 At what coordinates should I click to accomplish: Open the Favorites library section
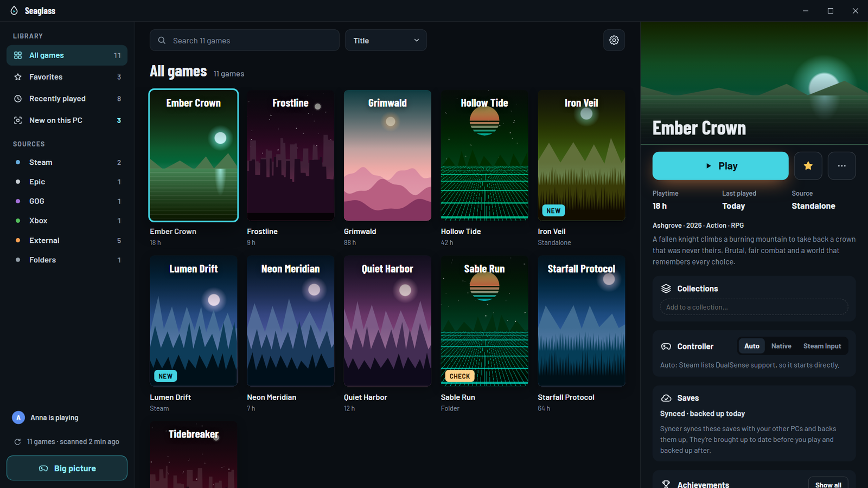67,77
